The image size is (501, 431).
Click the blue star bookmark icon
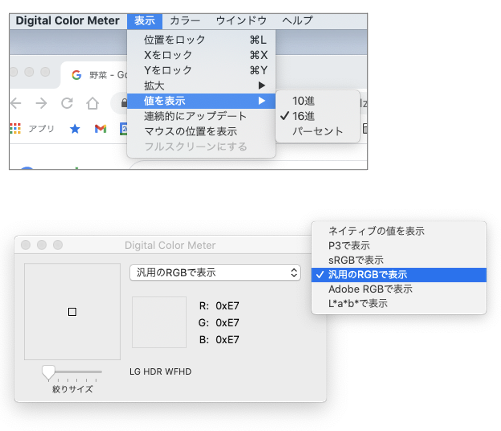click(x=75, y=129)
